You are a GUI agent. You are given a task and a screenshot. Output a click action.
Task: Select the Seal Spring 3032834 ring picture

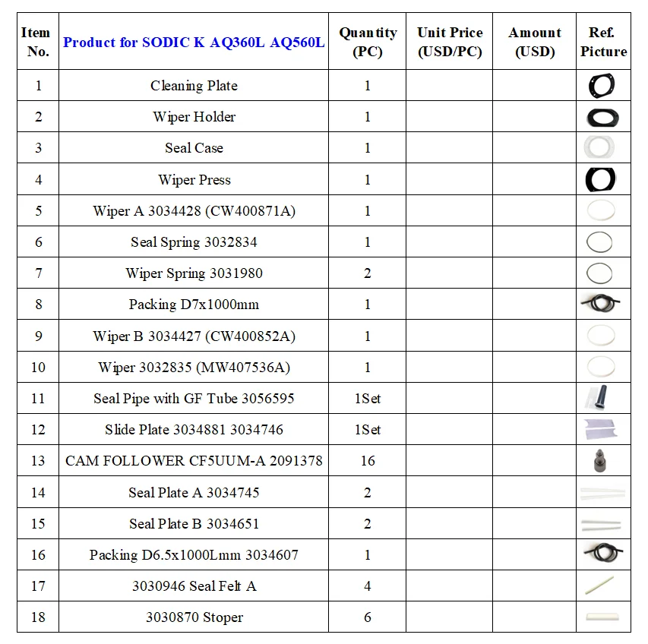599,242
